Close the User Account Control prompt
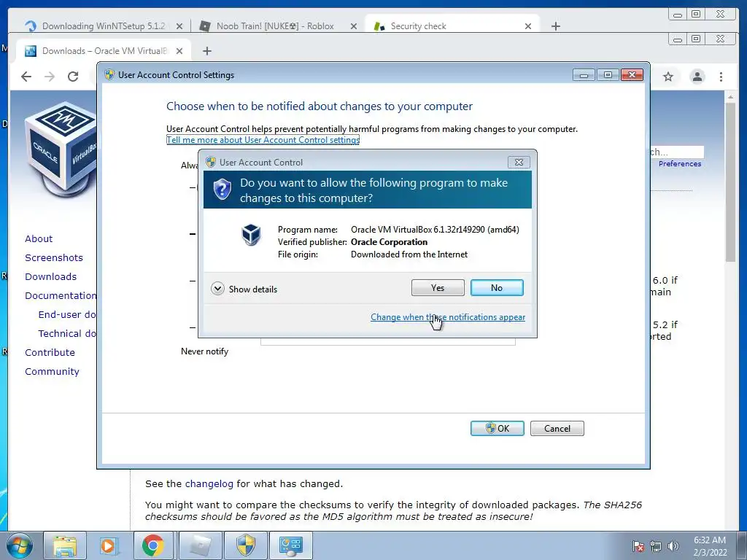 pos(519,162)
